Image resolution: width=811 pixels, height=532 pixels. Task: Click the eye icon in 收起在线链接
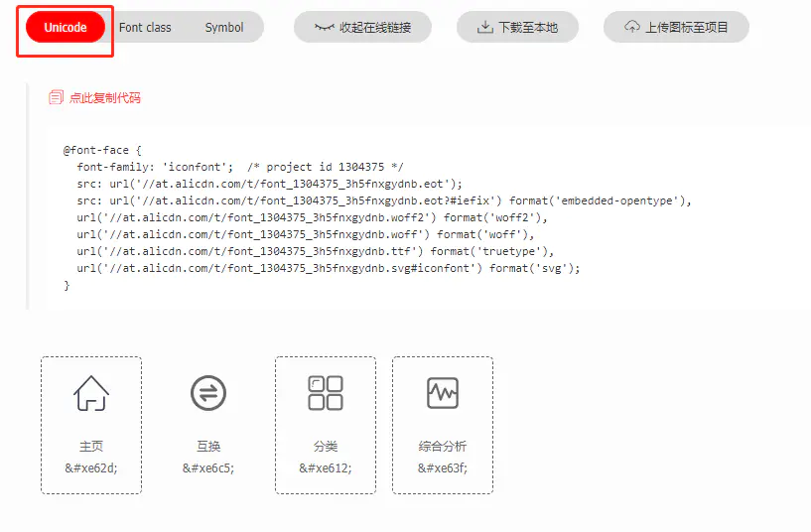[325, 28]
